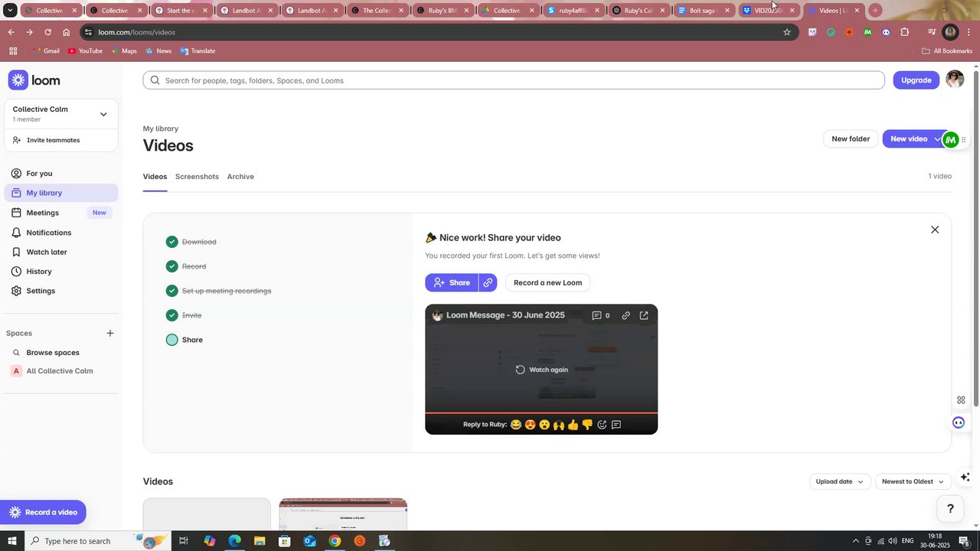Copy video link icon beside Share button
The height and width of the screenshot is (551, 980).
tap(488, 282)
